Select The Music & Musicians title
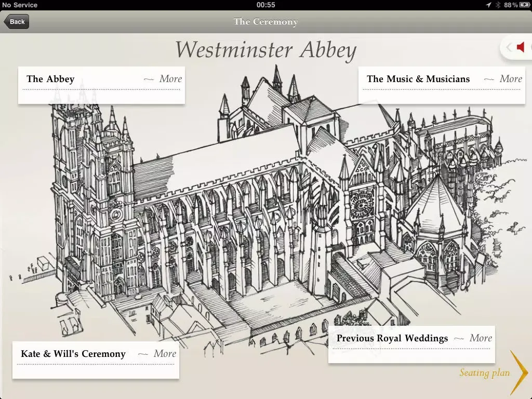The height and width of the screenshot is (399, 532). pos(418,79)
